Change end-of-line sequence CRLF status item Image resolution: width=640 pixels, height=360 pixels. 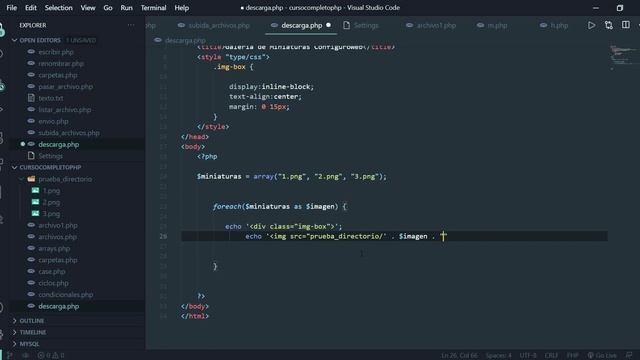551,356
